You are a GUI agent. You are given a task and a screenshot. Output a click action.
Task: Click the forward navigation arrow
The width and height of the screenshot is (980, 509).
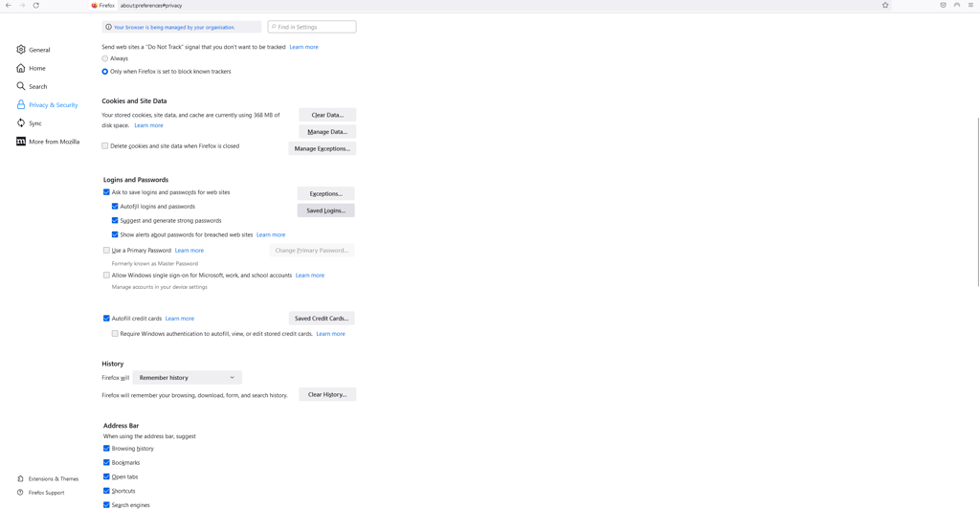click(22, 5)
